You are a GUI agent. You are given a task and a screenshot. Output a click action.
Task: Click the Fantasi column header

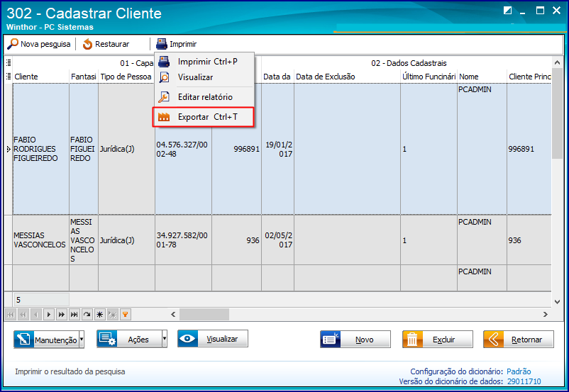pos(84,77)
